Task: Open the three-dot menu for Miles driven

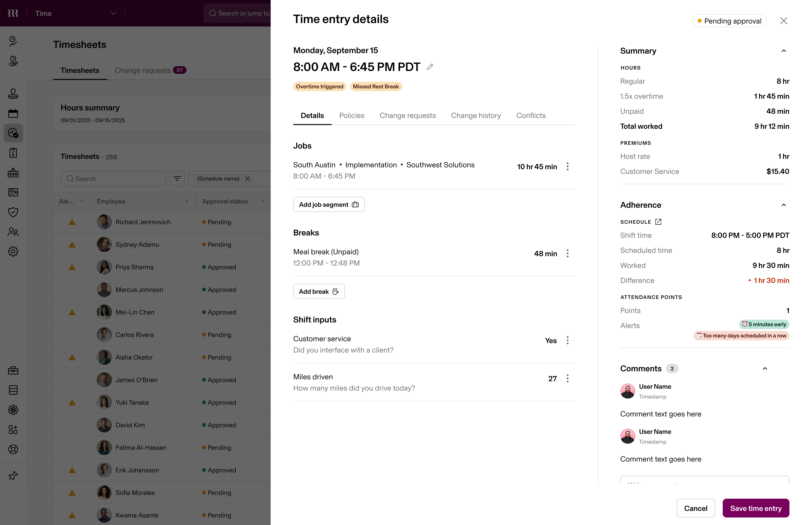Action: point(567,378)
